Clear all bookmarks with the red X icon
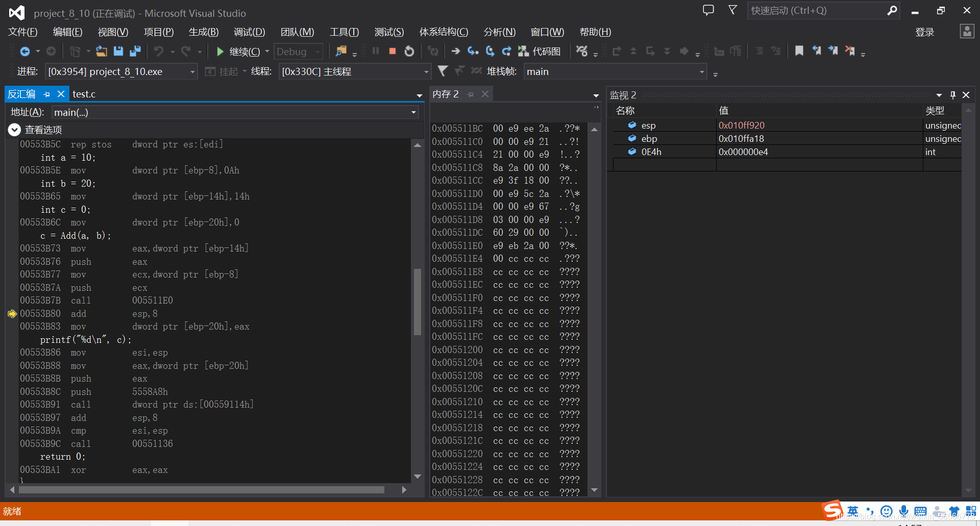The height and width of the screenshot is (526, 980). coord(850,51)
